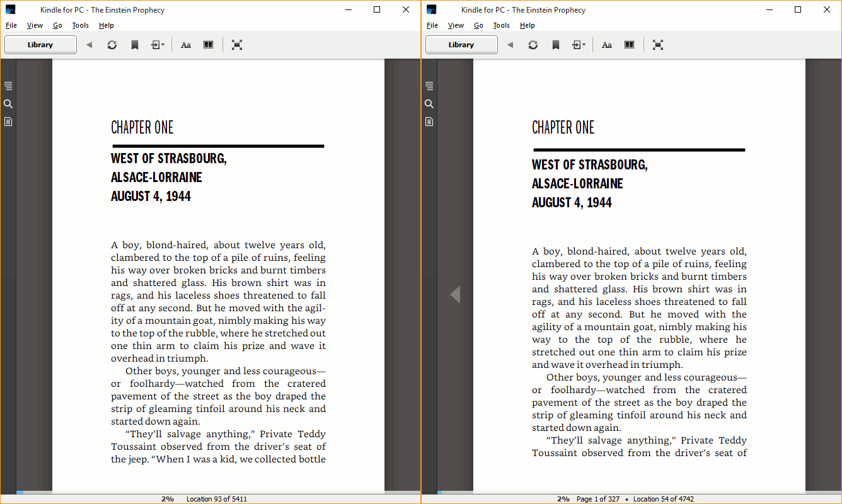
Task: Open the View menu in the left window
Action: (35, 25)
